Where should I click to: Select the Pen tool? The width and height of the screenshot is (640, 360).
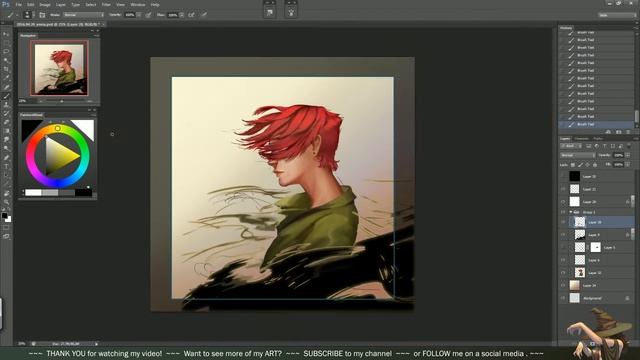(6, 158)
